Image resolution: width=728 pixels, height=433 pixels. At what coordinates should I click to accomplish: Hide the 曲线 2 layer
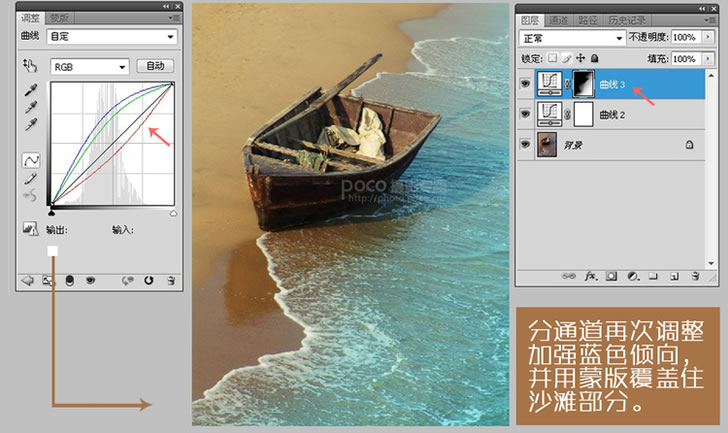point(525,114)
